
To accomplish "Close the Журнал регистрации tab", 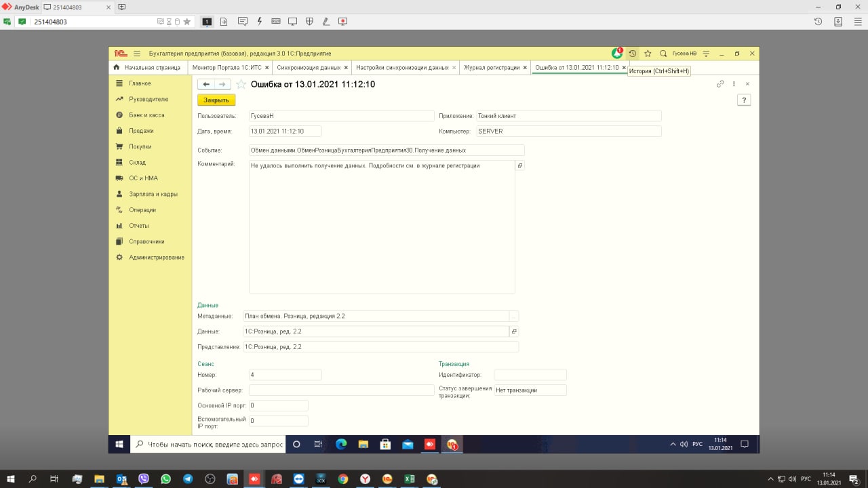I will (x=526, y=68).
